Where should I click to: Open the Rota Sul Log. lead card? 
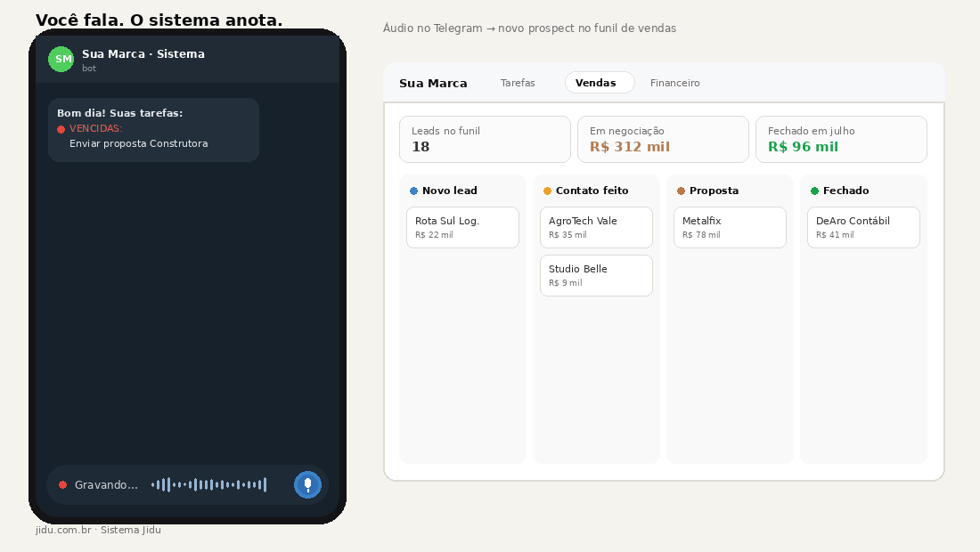(x=462, y=227)
